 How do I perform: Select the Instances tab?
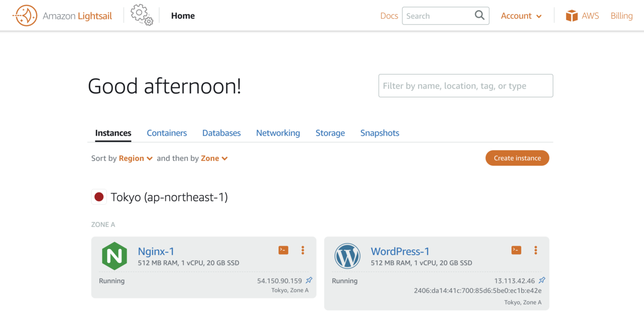[113, 133]
